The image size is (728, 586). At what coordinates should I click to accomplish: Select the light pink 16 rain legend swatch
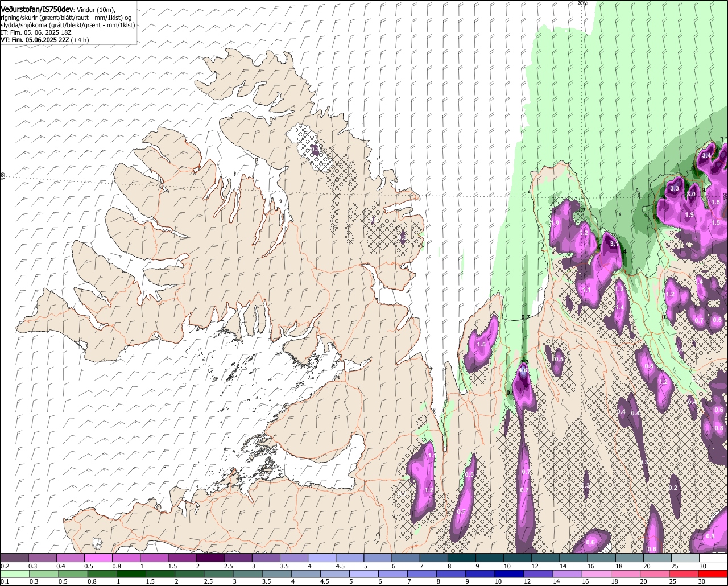click(598, 573)
